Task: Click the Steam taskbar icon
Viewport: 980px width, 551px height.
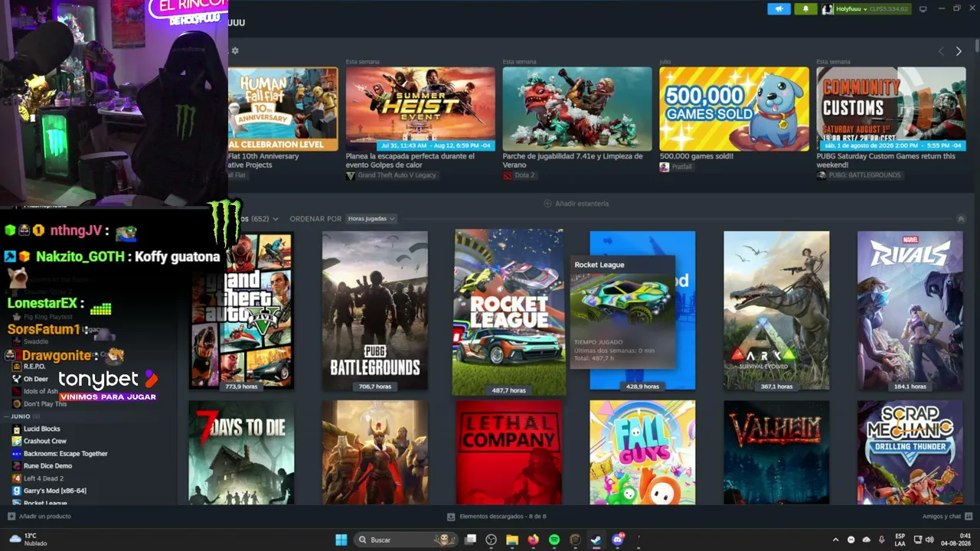Action: (x=596, y=540)
